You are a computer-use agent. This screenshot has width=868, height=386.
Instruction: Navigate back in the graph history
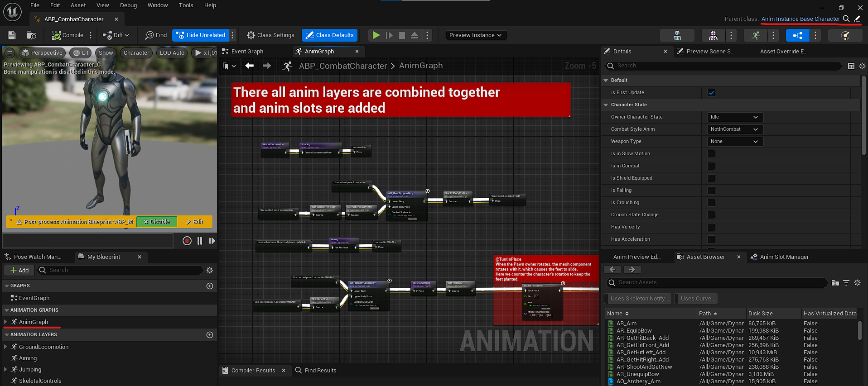249,66
